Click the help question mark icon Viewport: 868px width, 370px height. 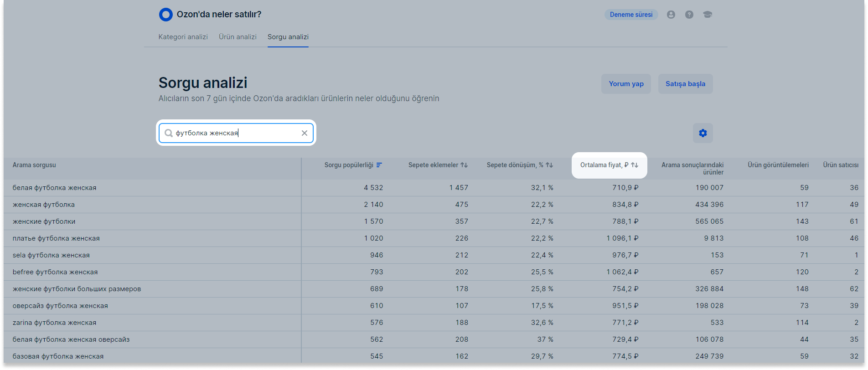click(689, 15)
